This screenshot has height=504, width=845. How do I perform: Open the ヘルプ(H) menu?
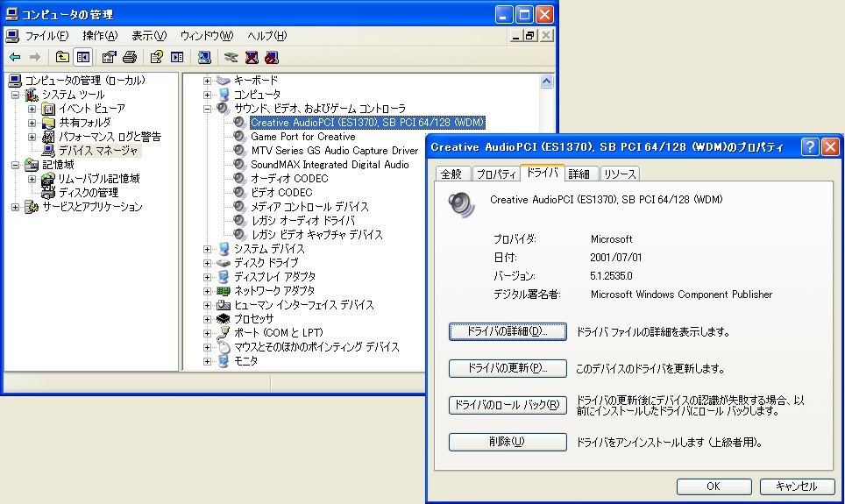(x=267, y=36)
